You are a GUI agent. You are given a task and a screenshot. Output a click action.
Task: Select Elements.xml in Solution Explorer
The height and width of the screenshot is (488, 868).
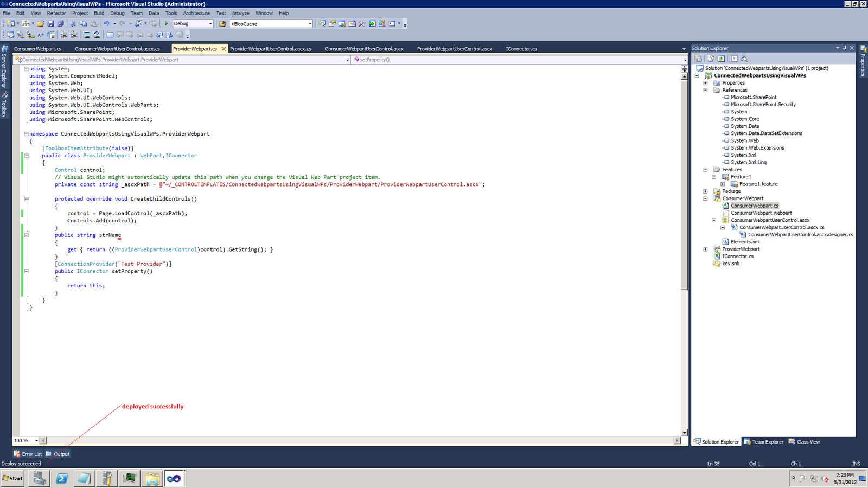coord(745,242)
